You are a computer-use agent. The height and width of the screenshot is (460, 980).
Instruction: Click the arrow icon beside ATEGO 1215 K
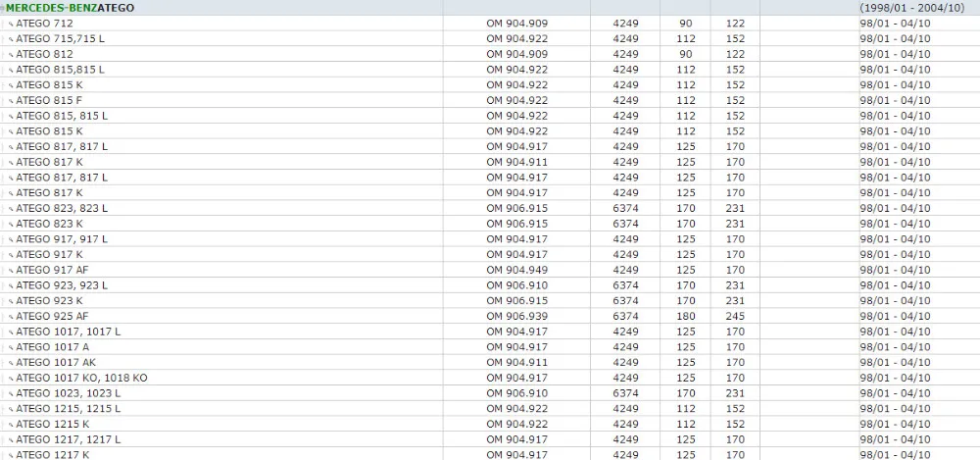(11, 425)
